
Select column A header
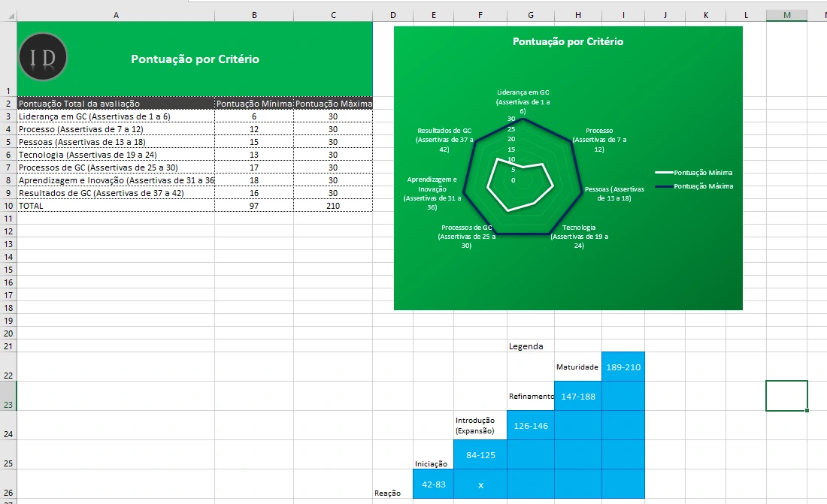coord(115,15)
